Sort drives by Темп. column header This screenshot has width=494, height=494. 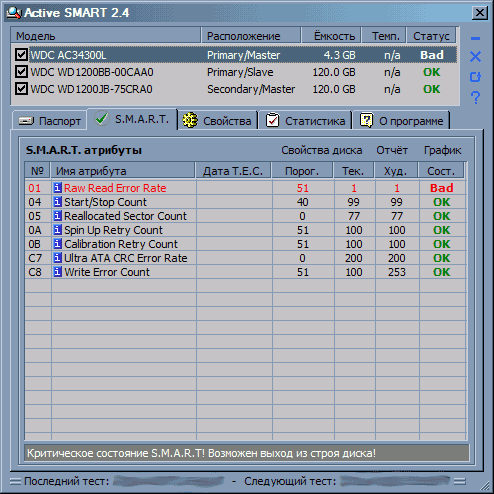[384, 36]
